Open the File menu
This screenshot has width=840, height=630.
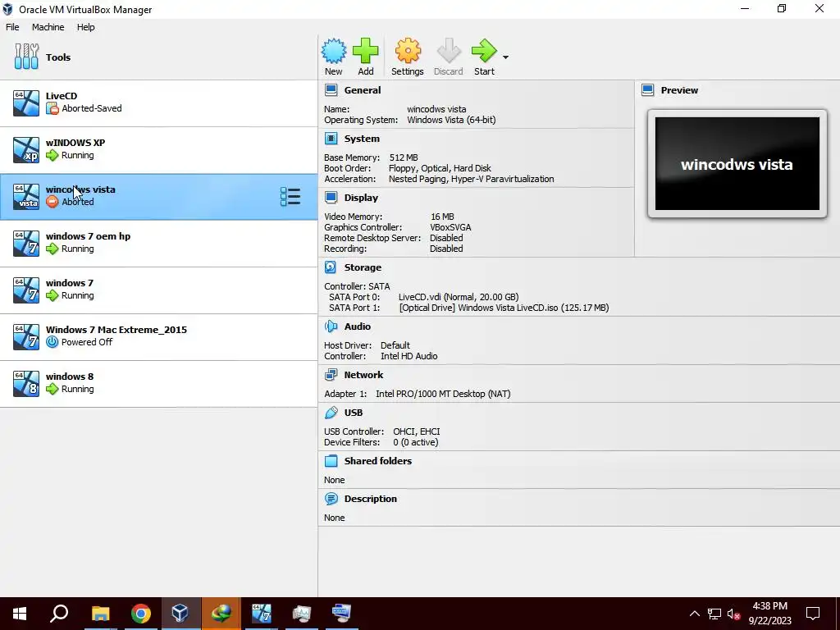click(12, 27)
